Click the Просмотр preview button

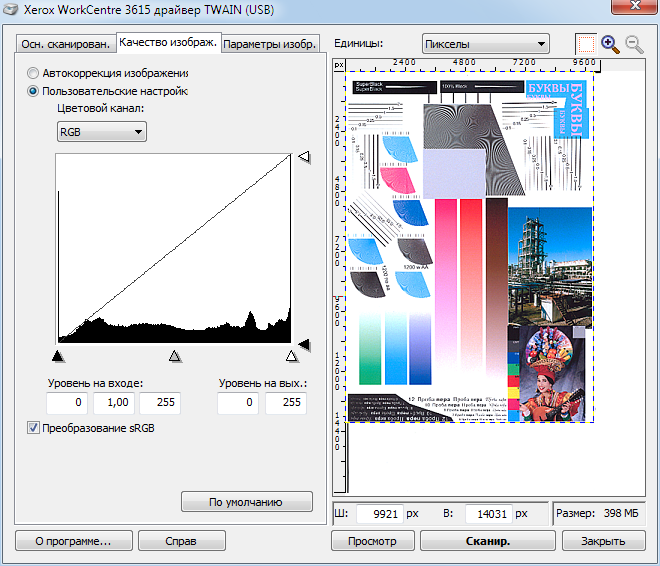tap(373, 541)
